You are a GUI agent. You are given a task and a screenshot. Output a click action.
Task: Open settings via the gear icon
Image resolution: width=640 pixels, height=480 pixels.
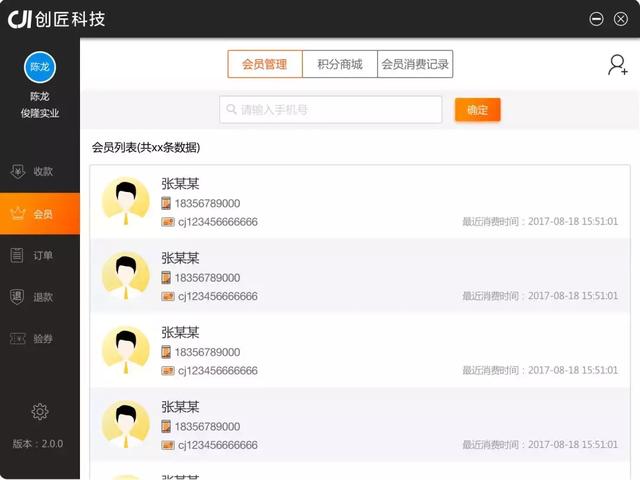pos(40,411)
